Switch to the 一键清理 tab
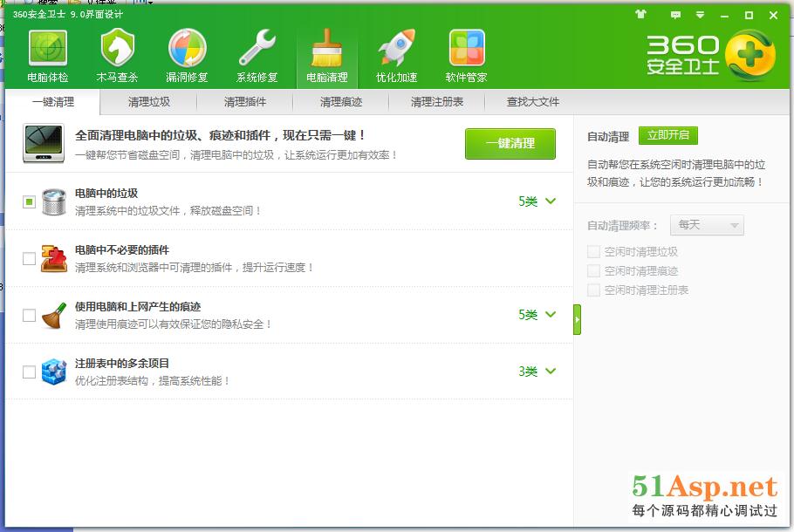This screenshot has width=794, height=532. (52, 102)
